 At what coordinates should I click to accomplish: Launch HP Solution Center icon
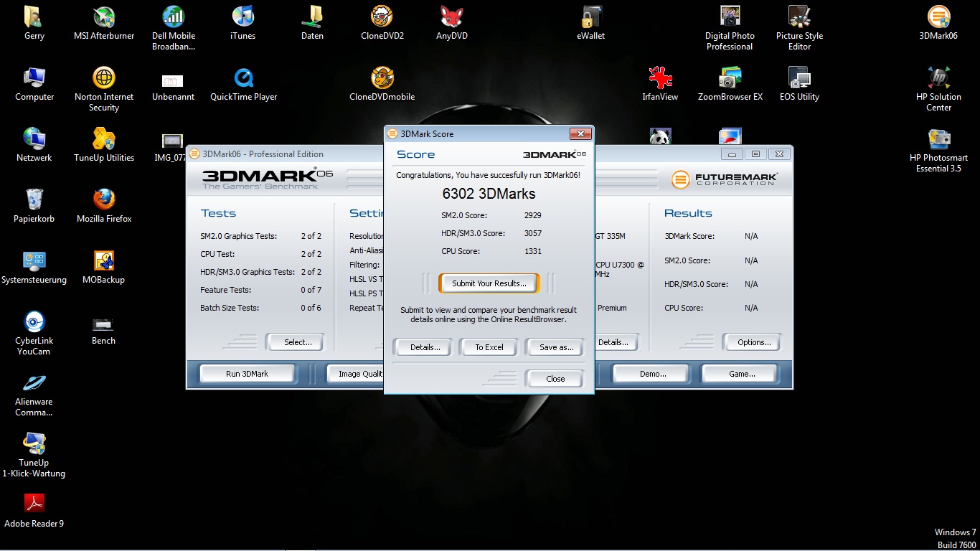(x=938, y=89)
